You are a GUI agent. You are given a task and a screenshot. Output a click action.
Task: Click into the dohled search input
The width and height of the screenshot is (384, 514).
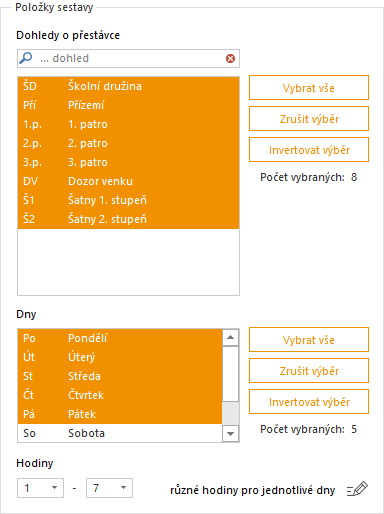click(x=130, y=58)
